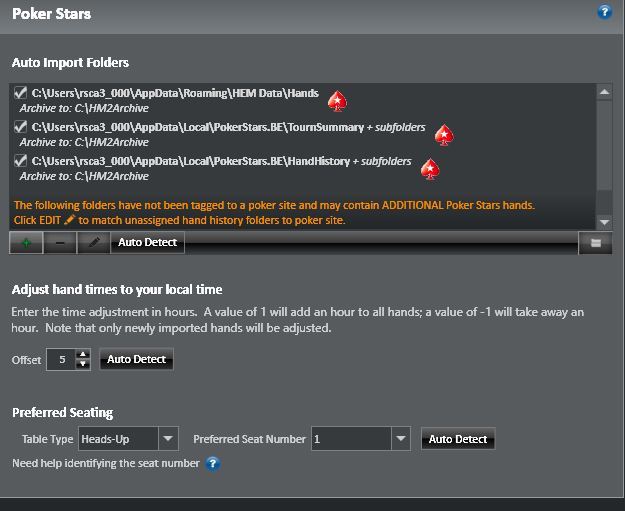Image resolution: width=625 pixels, height=511 pixels.
Task: Auto Detect the preferred seat
Action: pyautogui.click(x=458, y=439)
